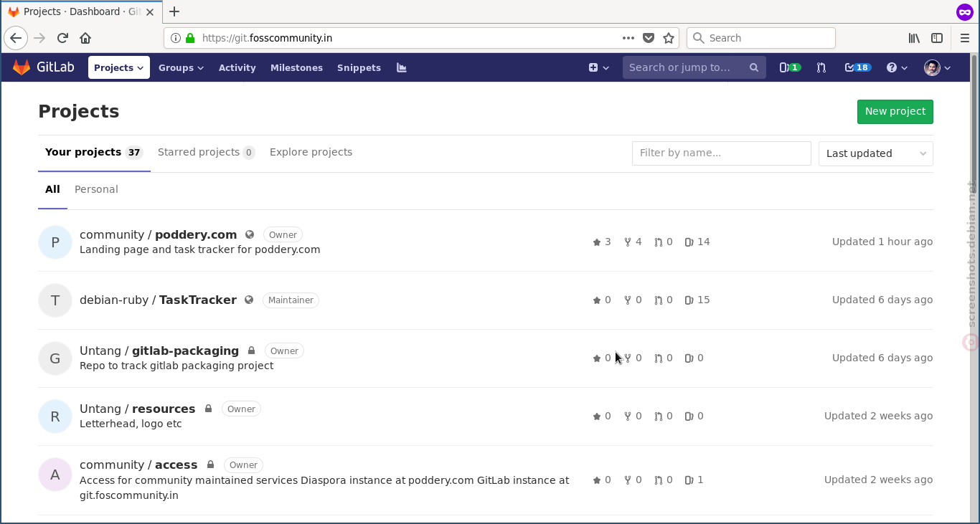The height and width of the screenshot is (524, 980).
Task: Click merge requests count on poddery.com
Action: [x=664, y=242]
